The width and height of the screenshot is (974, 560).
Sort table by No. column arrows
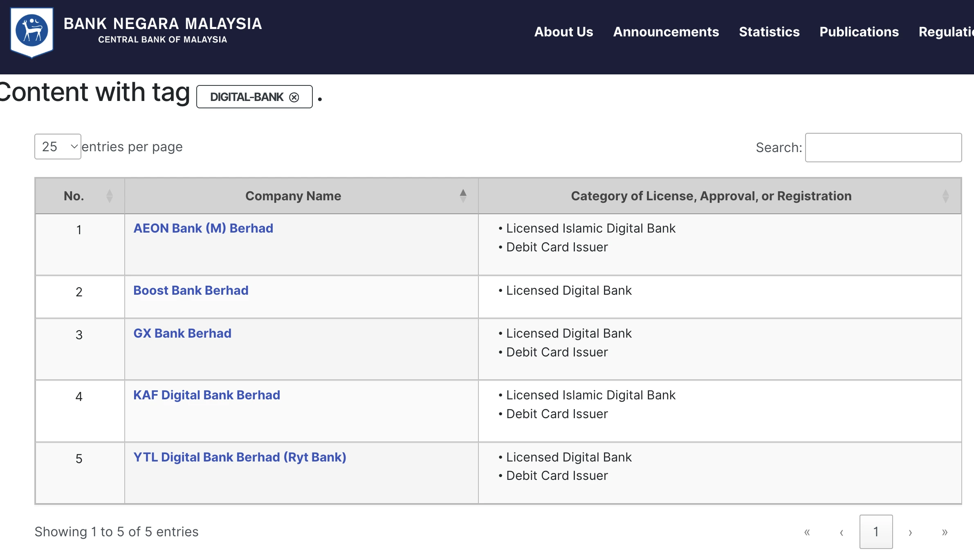[x=110, y=196]
